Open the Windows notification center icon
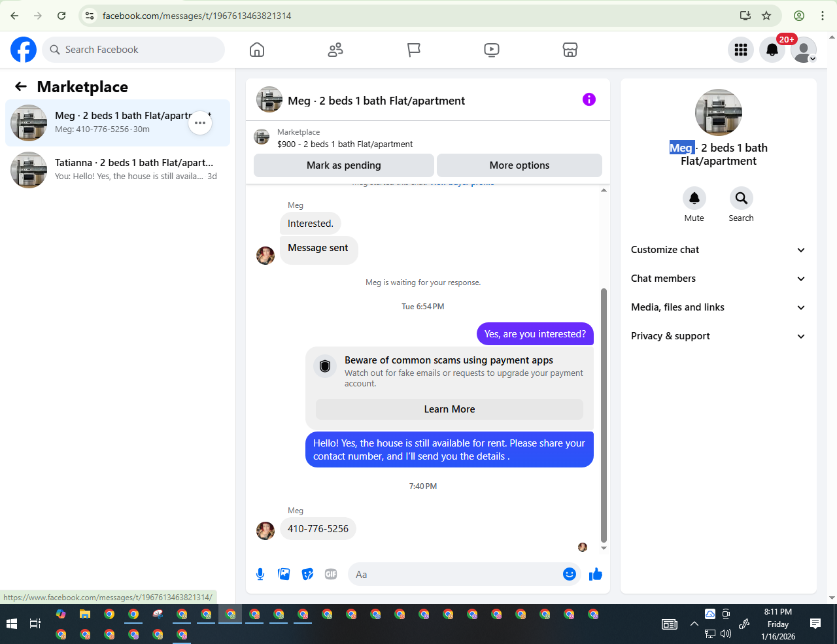The width and height of the screenshot is (837, 644). point(815,624)
